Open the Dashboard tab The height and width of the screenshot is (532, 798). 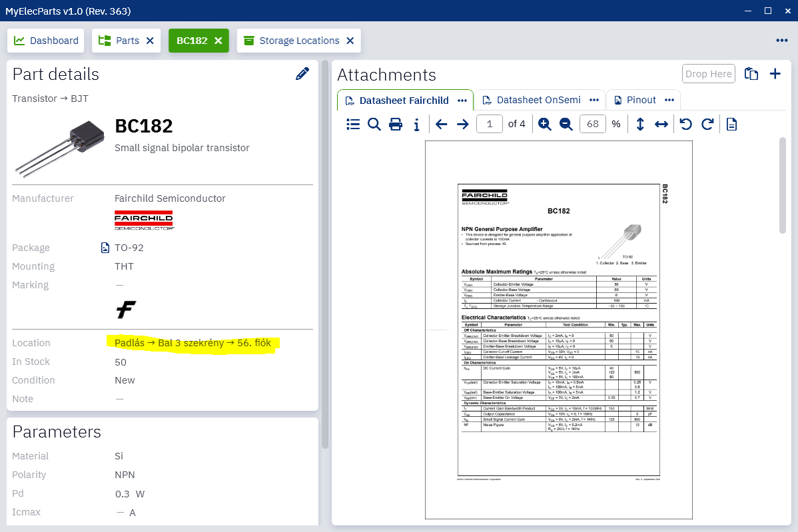(46, 41)
